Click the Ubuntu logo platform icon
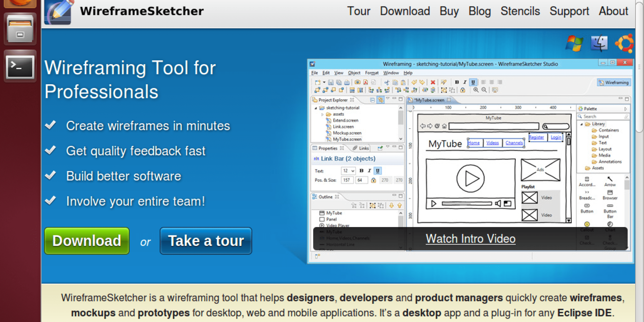 [625, 43]
